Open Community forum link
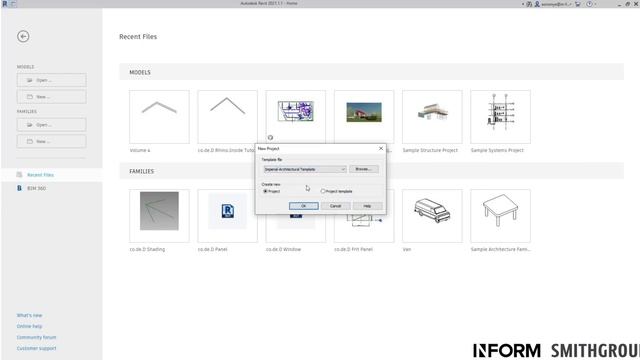Screen dimensions: 640x360 click(36, 338)
